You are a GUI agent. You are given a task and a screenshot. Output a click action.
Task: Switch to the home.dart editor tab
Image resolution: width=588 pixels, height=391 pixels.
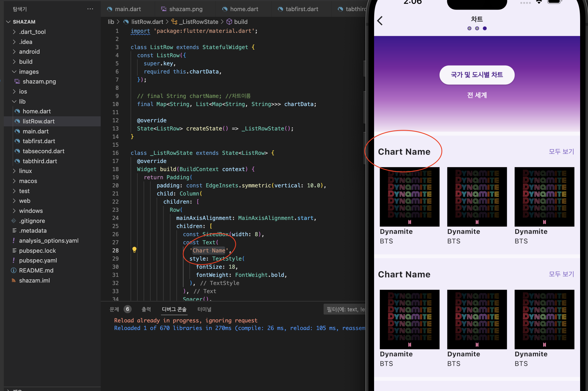[244, 9]
